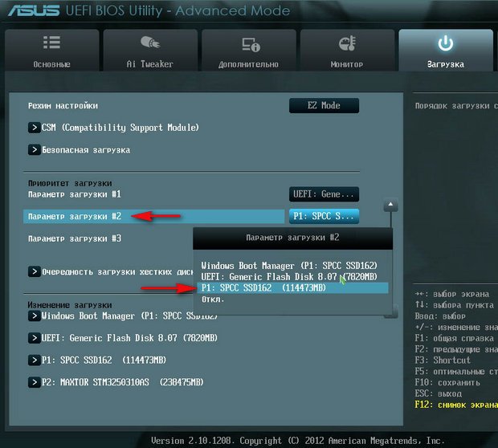The image size is (498, 448).
Task: Open the Монитор tab
Action: click(347, 51)
